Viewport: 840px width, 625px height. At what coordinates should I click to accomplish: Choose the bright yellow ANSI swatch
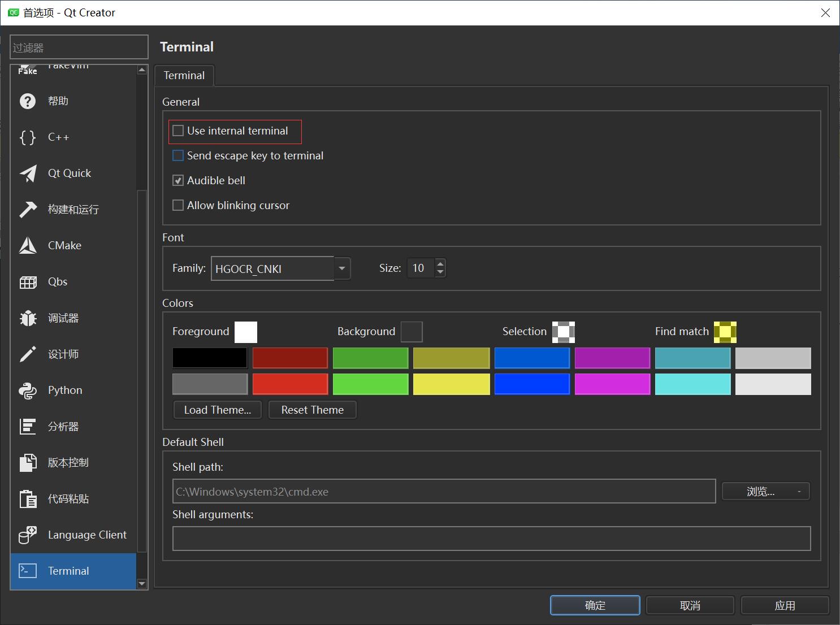click(x=452, y=384)
